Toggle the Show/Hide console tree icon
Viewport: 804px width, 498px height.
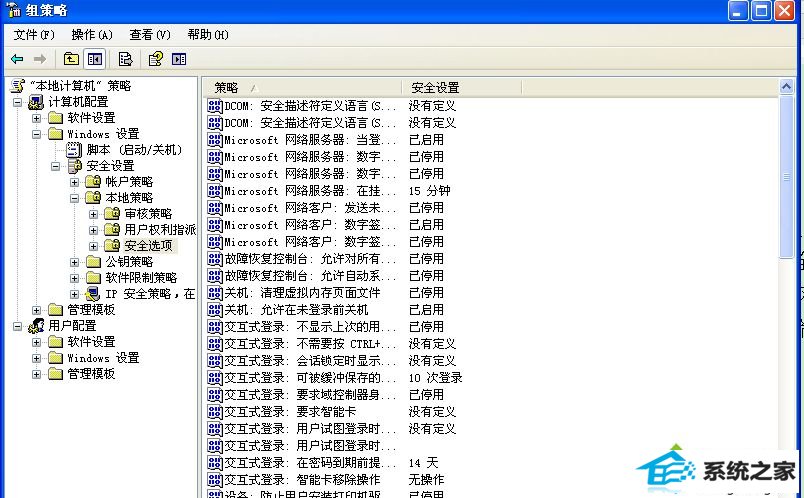pos(95,59)
